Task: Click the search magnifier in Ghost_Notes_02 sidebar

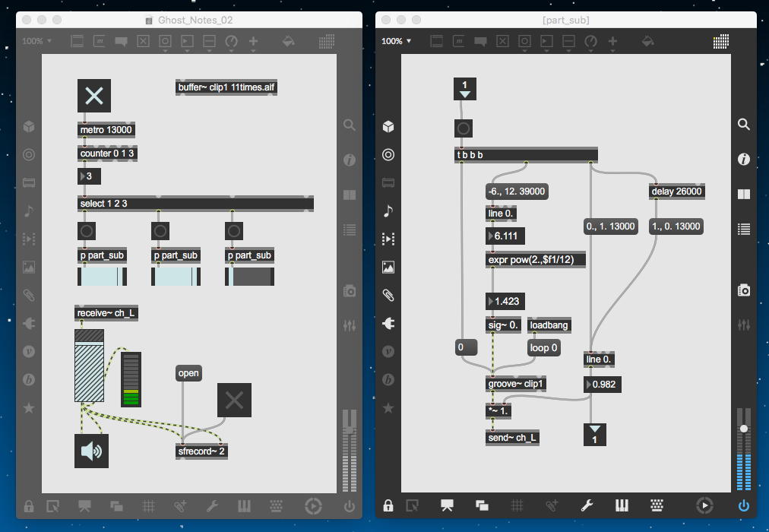Action: point(350,125)
